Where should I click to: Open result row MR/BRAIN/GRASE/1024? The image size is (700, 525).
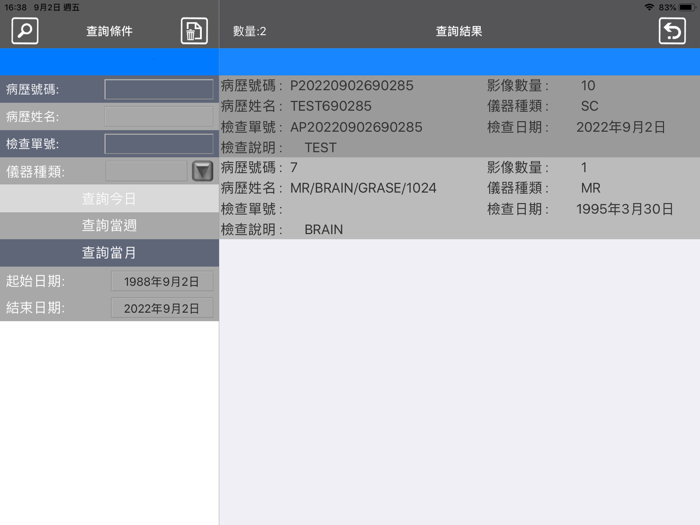coord(459,198)
